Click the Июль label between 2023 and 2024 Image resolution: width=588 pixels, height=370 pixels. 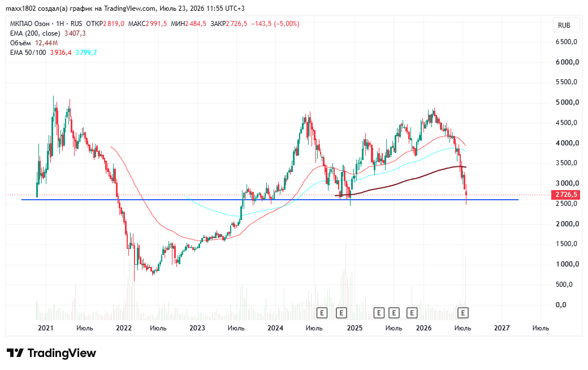click(x=236, y=328)
